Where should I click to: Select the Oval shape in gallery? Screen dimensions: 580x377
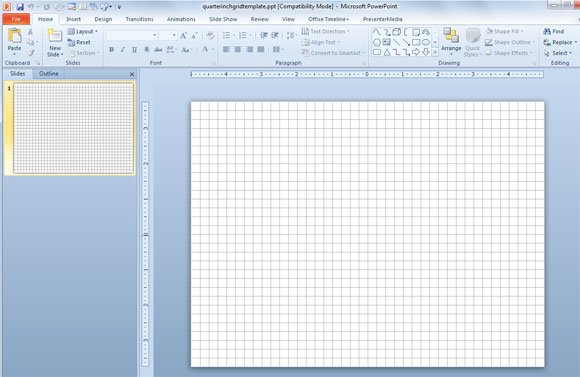(426, 42)
